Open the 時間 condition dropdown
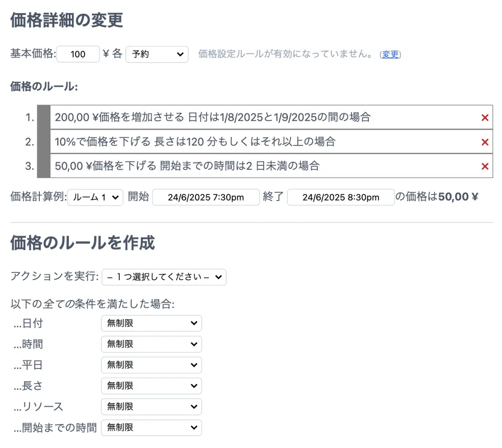This screenshot has height=448, width=502. [152, 344]
